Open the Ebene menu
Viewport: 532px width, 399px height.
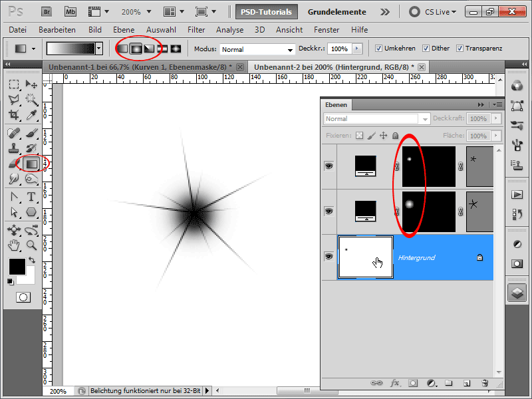click(x=124, y=30)
